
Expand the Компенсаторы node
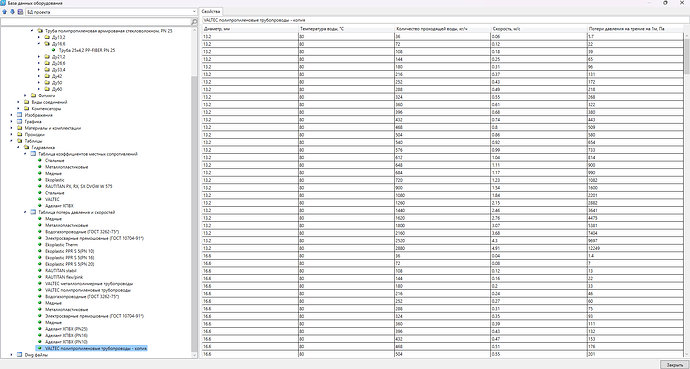[x=18, y=109]
